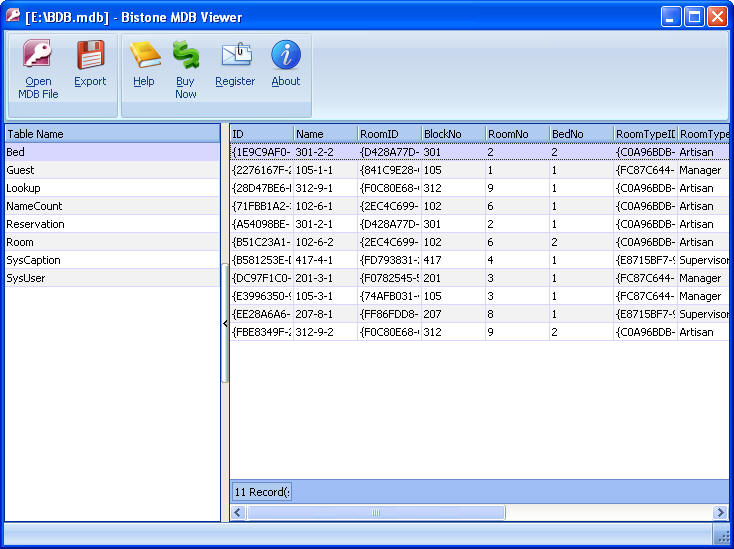The height and width of the screenshot is (549, 734).
Task: Select the Room table
Action: pyautogui.click(x=112, y=242)
